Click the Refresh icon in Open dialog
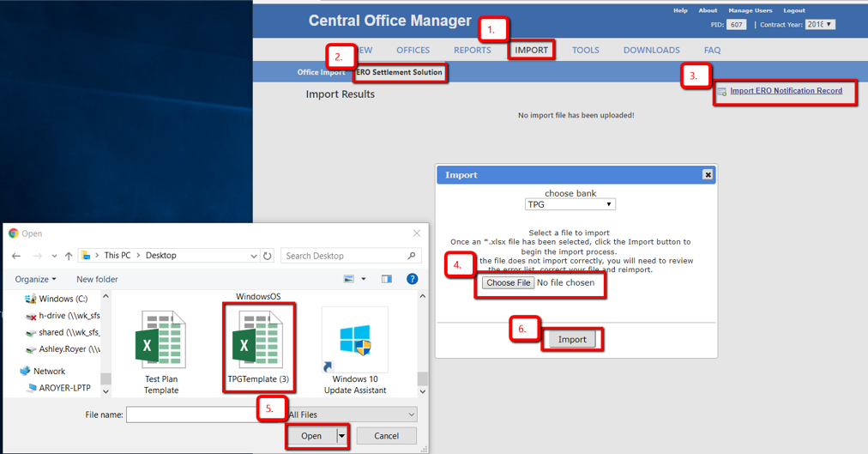Viewport: 868px width, 454px height. (268, 256)
